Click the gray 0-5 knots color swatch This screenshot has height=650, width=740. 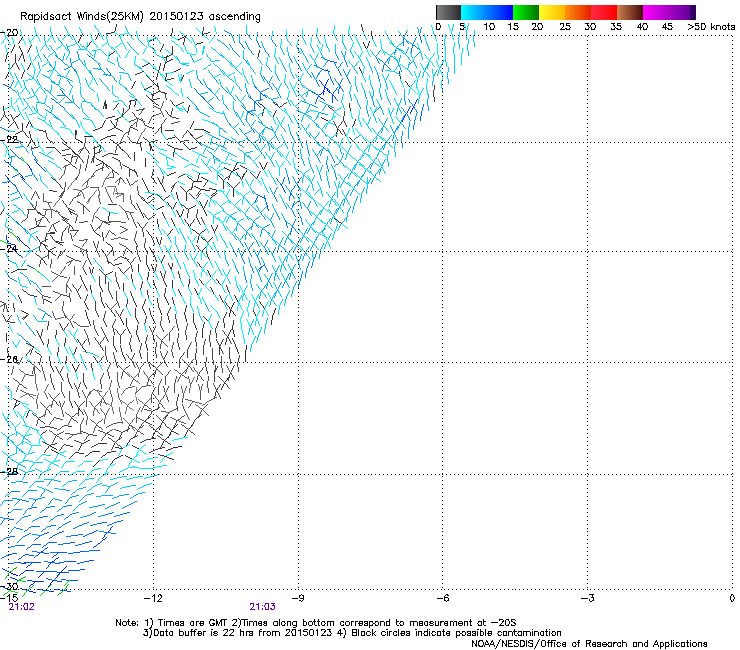[448, 12]
